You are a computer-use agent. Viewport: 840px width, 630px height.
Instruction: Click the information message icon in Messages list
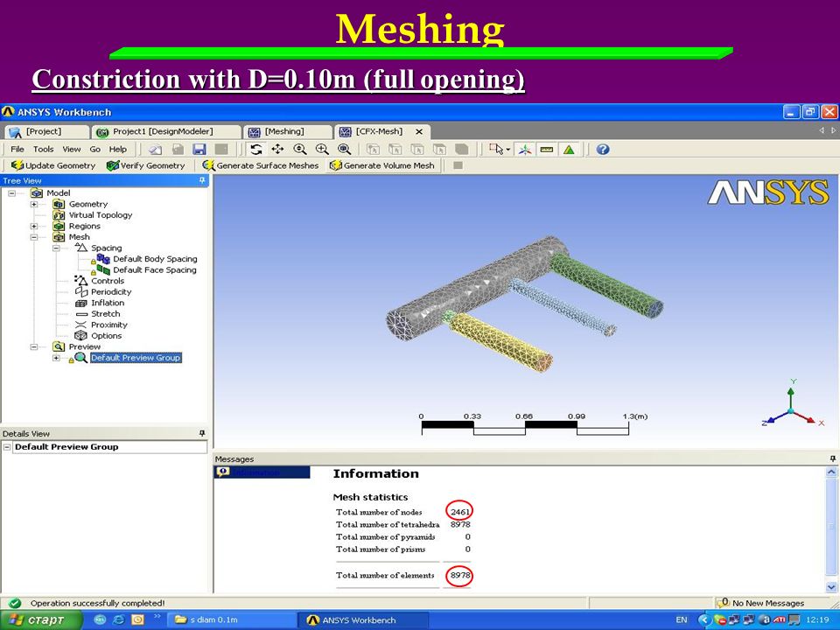[x=223, y=472]
